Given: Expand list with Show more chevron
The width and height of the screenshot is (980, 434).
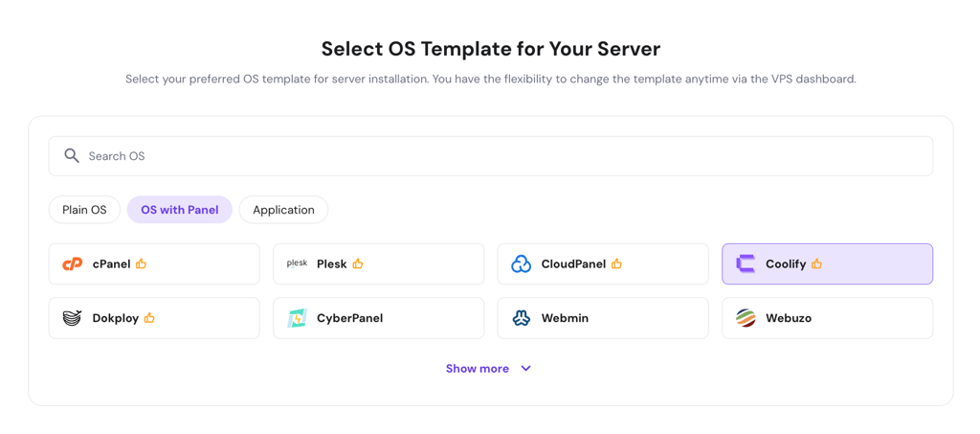Looking at the screenshot, I should [x=526, y=368].
